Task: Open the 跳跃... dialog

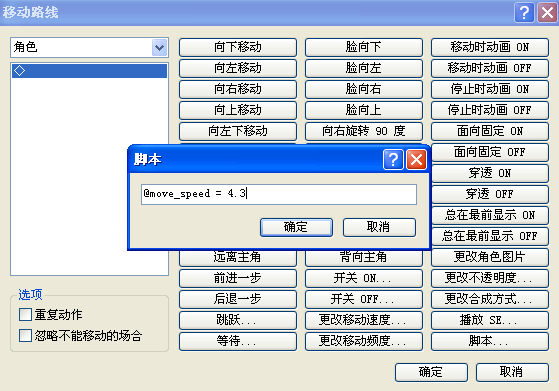Action: tap(238, 320)
